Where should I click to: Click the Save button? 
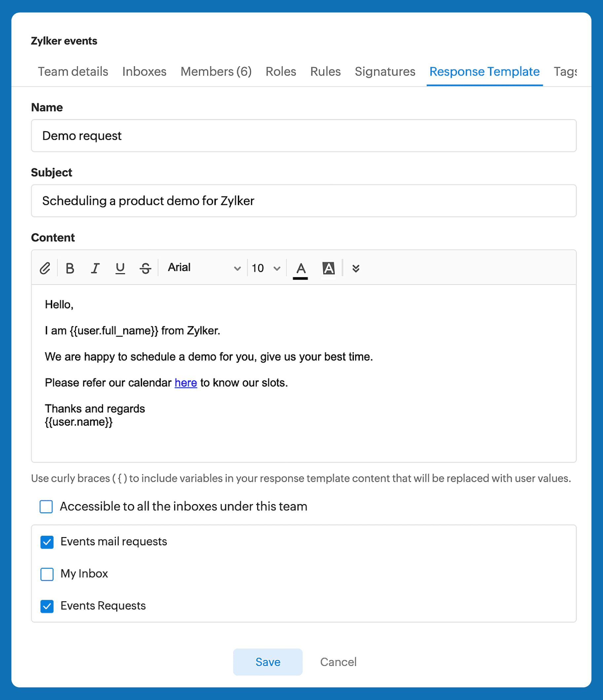click(x=268, y=662)
